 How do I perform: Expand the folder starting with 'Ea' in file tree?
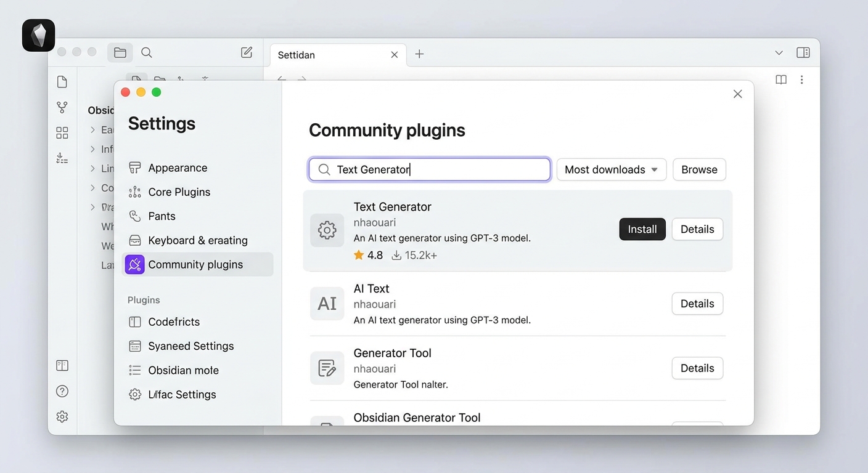(x=92, y=130)
